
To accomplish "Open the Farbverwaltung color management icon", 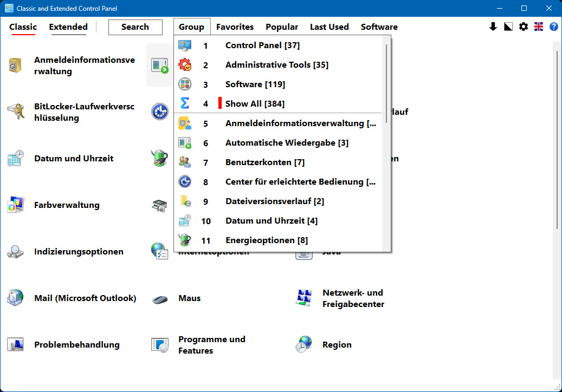I will coord(16,205).
